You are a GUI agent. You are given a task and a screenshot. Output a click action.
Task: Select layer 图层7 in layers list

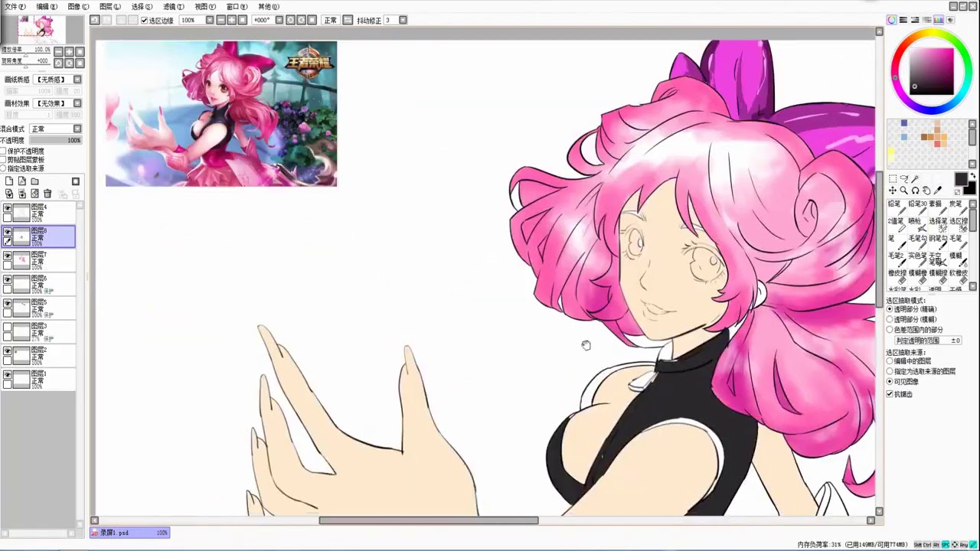click(38, 260)
